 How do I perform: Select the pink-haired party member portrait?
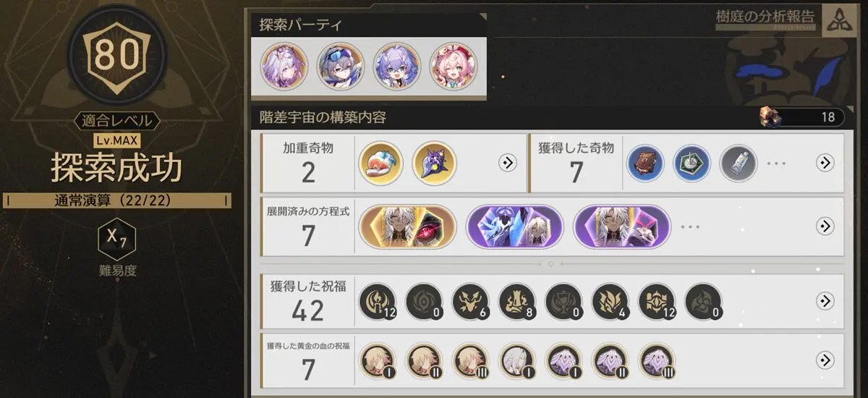coord(454,67)
